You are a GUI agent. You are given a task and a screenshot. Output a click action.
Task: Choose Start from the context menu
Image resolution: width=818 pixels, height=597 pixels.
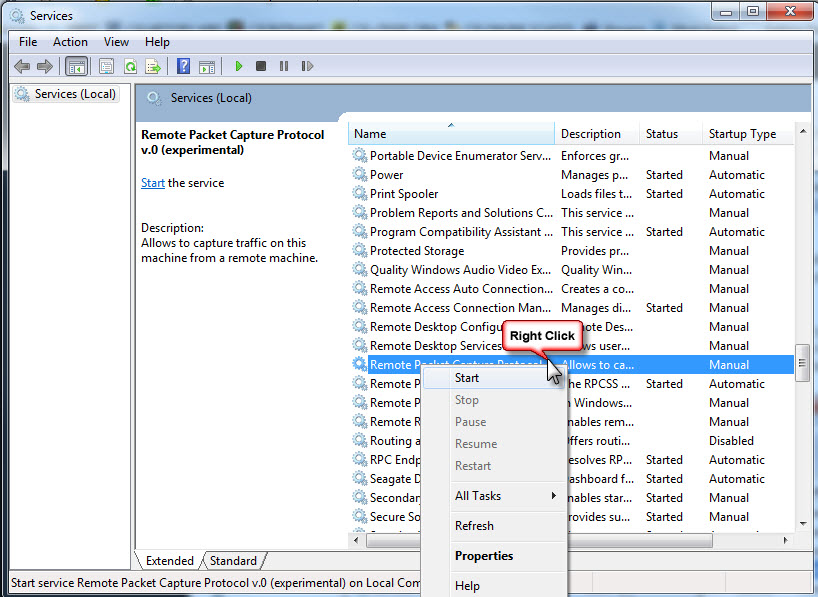pyautogui.click(x=467, y=378)
